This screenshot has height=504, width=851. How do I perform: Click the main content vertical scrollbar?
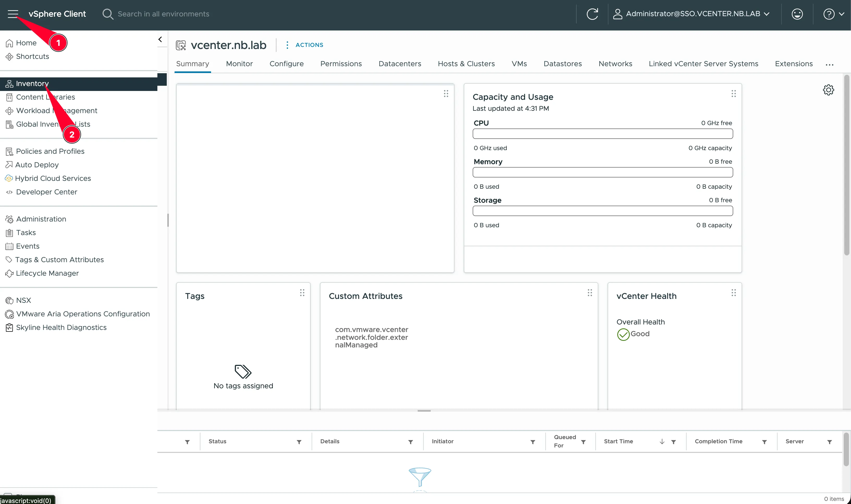846,165
